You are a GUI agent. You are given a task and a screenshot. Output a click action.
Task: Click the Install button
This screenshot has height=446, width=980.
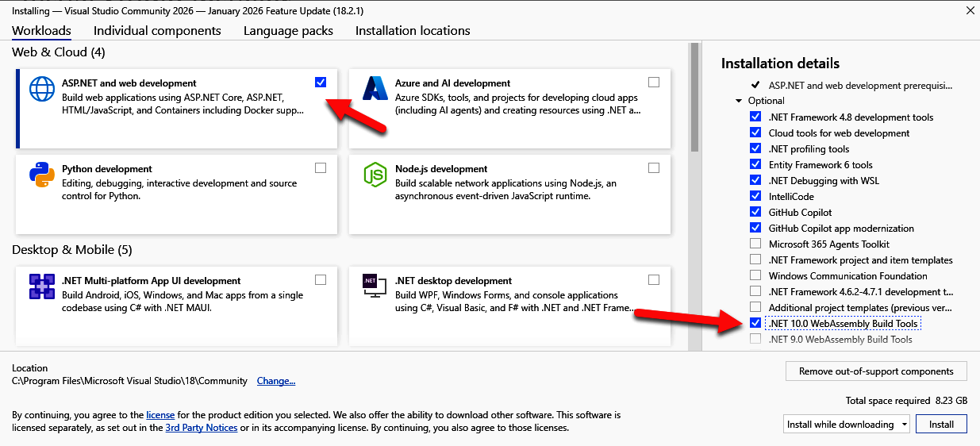[941, 425]
